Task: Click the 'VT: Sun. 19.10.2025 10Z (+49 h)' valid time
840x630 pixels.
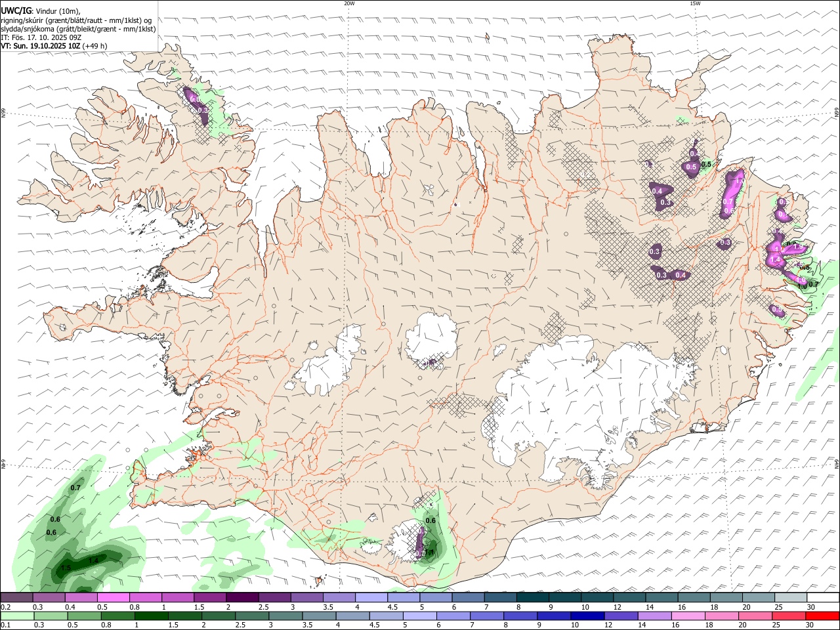Action: (54, 46)
